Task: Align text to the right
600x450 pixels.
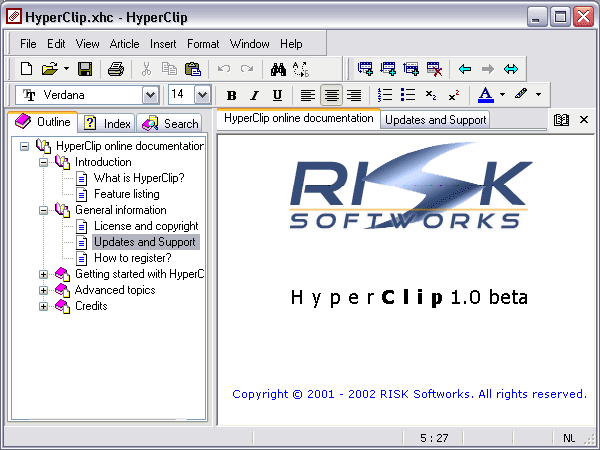Action: [354, 95]
